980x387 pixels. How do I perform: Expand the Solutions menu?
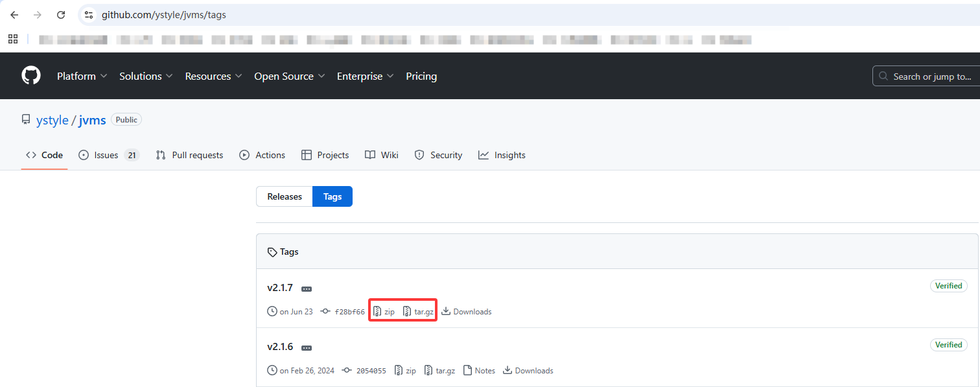tap(146, 76)
